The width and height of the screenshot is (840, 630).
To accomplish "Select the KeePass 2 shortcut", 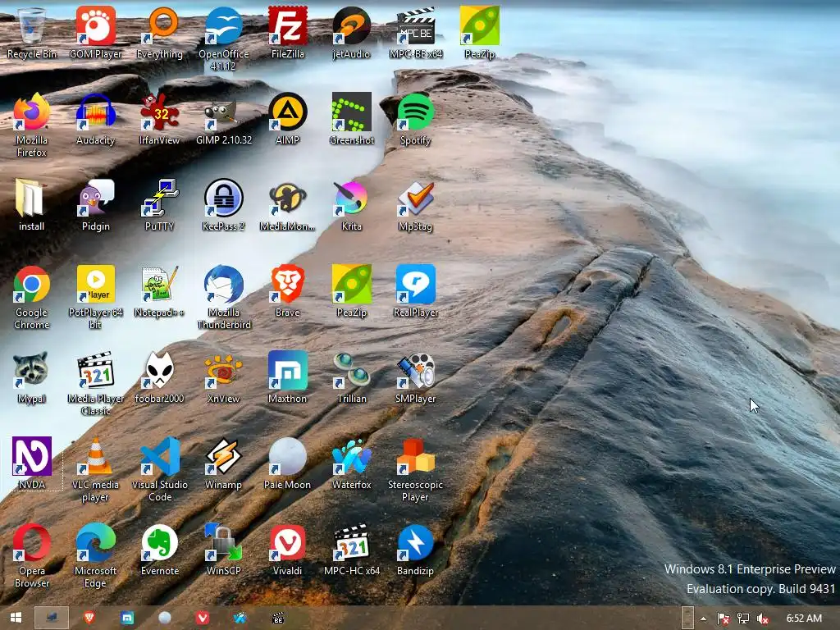I will pyautogui.click(x=223, y=205).
